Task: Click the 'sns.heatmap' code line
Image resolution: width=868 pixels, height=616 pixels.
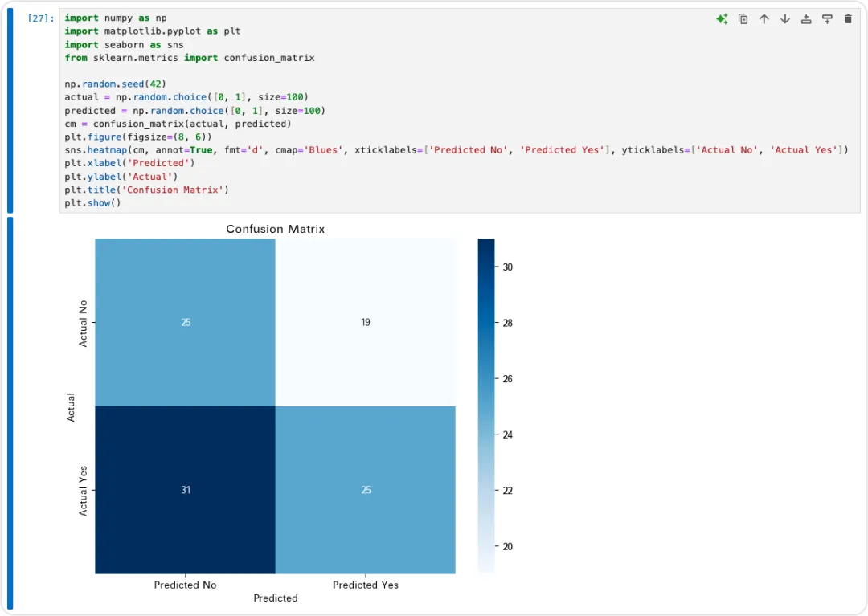Action: [x=457, y=150]
